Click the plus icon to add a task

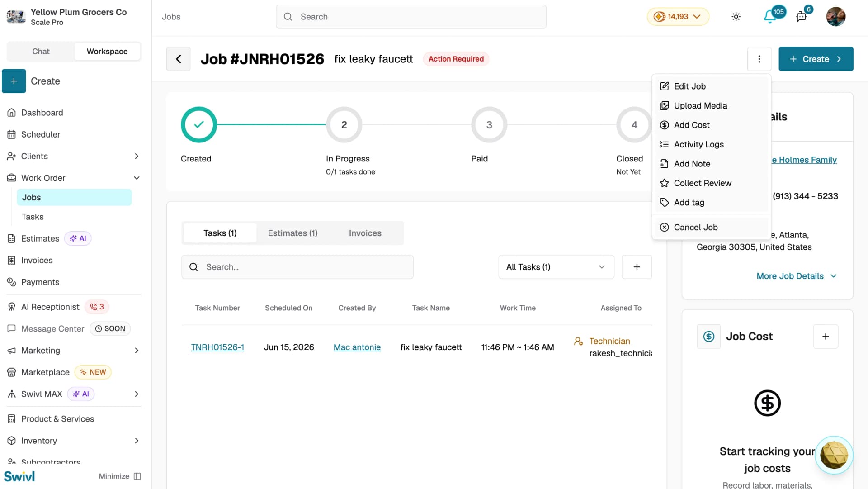[x=637, y=267]
